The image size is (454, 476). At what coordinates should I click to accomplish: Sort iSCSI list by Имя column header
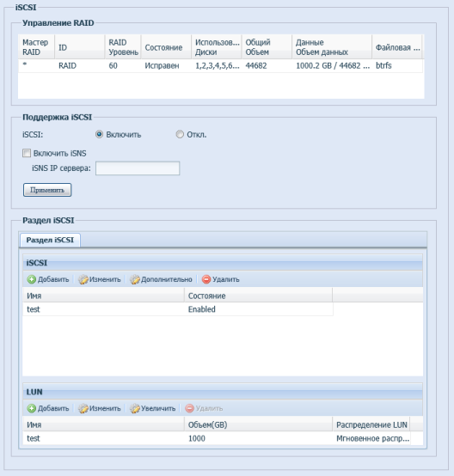[x=103, y=296]
